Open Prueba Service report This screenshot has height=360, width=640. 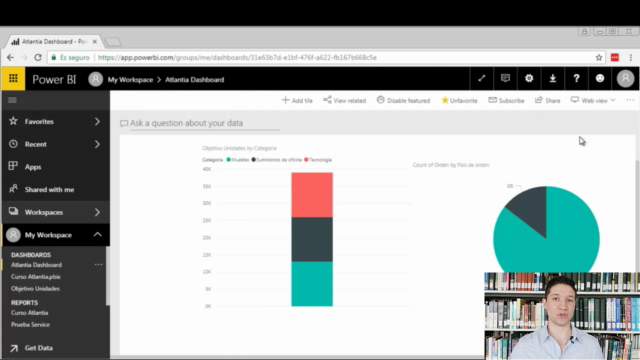[30, 324]
